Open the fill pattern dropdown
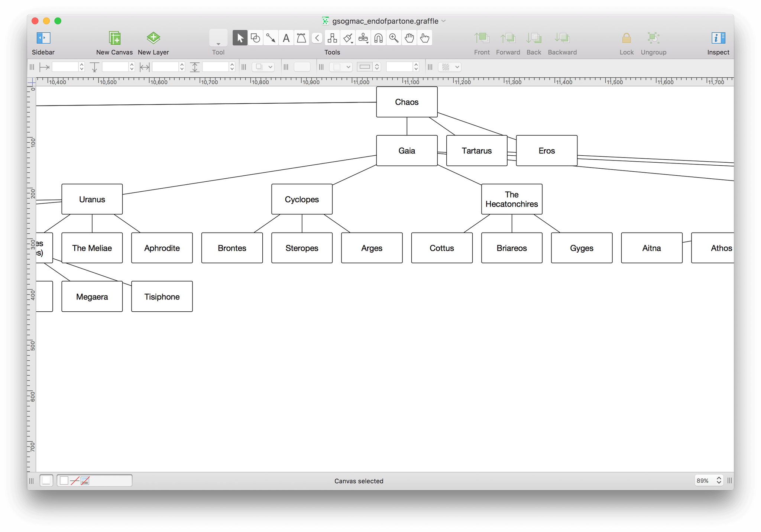 [x=450, y=67]
